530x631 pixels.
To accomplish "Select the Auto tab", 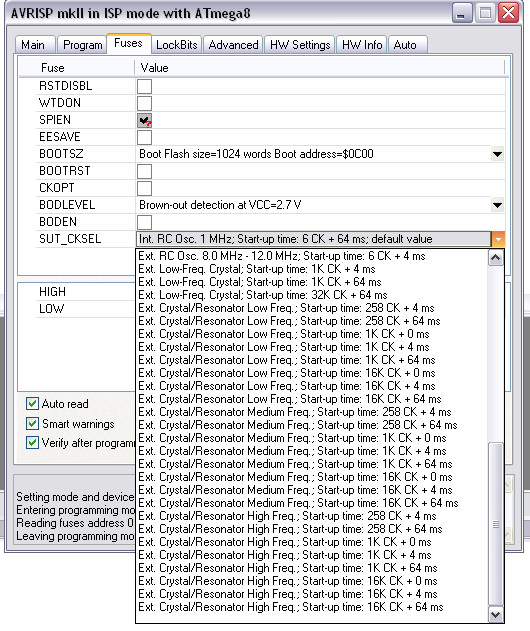I will pyautogui.click(x=407, y=45).
